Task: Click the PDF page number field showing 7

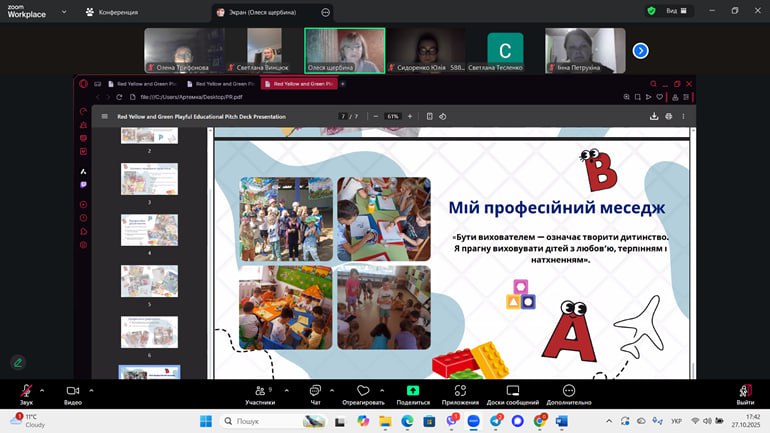Action: pyautogui.click(x=343, y=116)
